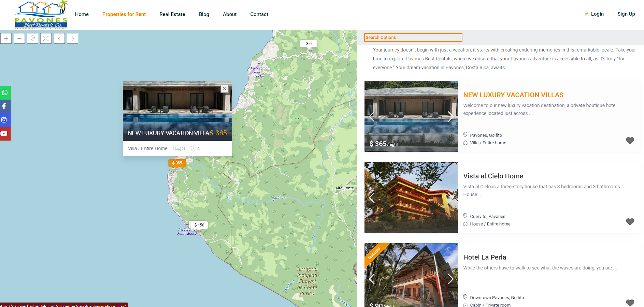Show previous photo of Luxury Villas listing

(x=372, y=116)
